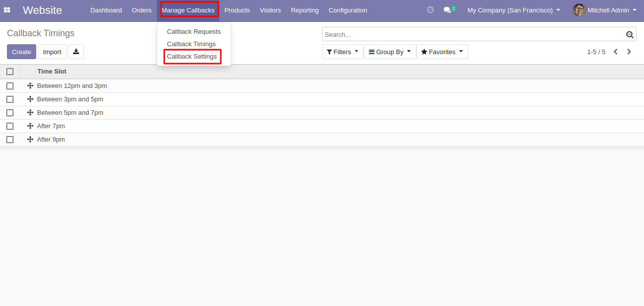The image size is (644, 306).
Task: Open the conversations messages icon
Action: tap(448, 9)
